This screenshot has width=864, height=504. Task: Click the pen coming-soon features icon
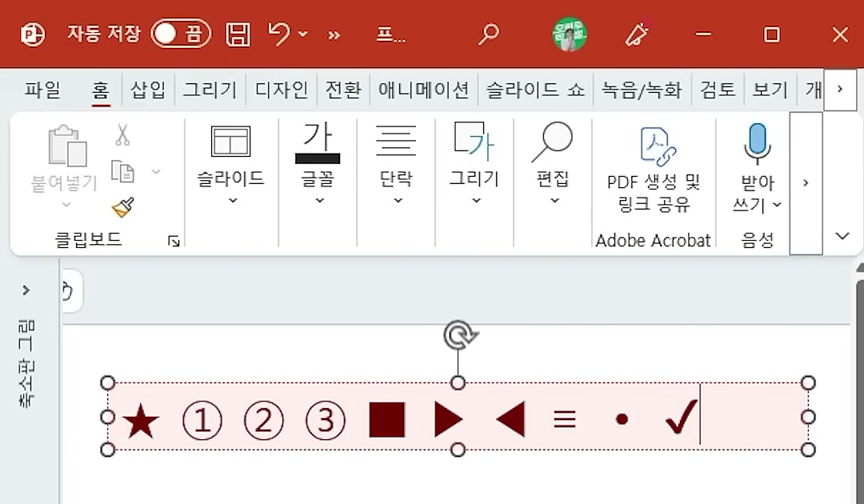pyautogui.click(x=637, y=34)
